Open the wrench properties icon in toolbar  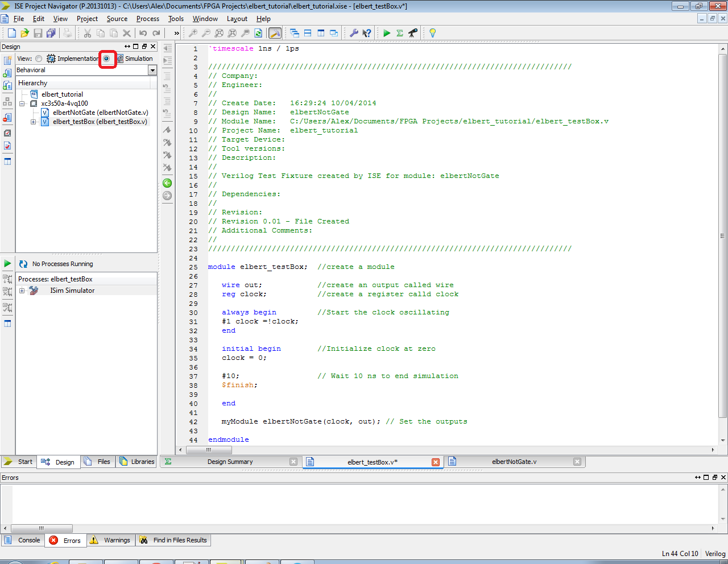pos(354,33)
